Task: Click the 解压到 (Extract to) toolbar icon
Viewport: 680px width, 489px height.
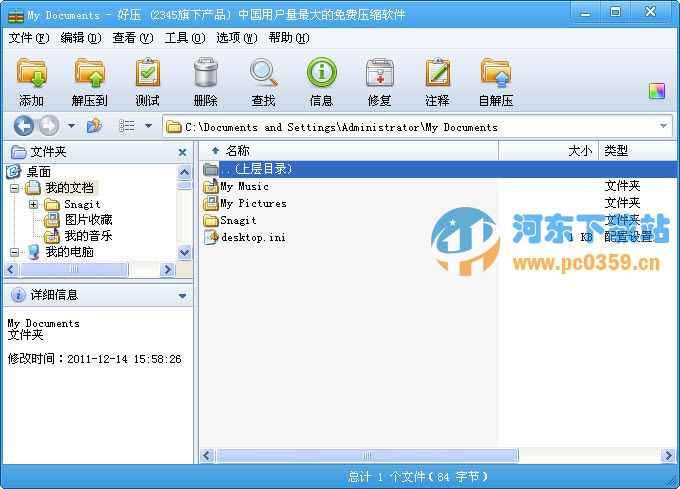Action: tap(90, 72)
